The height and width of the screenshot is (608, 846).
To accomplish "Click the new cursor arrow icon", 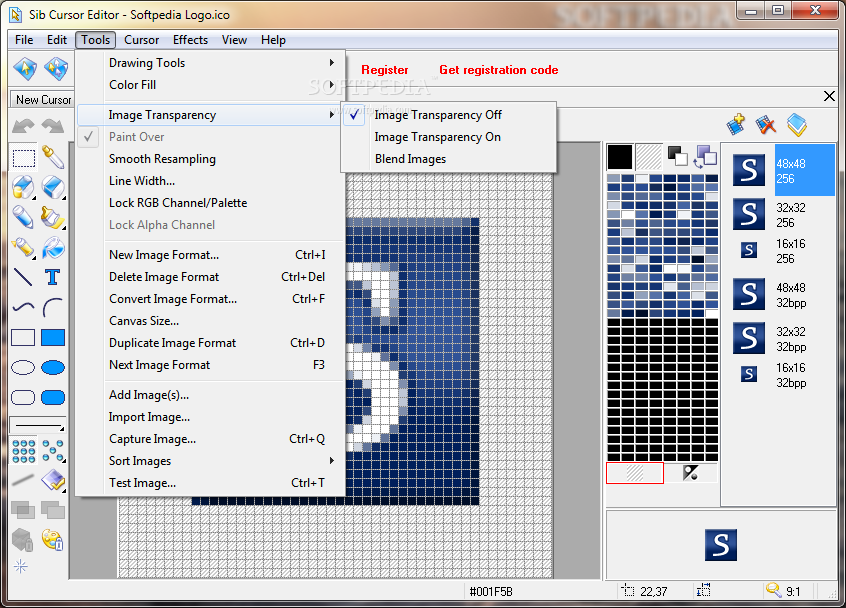I will [25, 69].
